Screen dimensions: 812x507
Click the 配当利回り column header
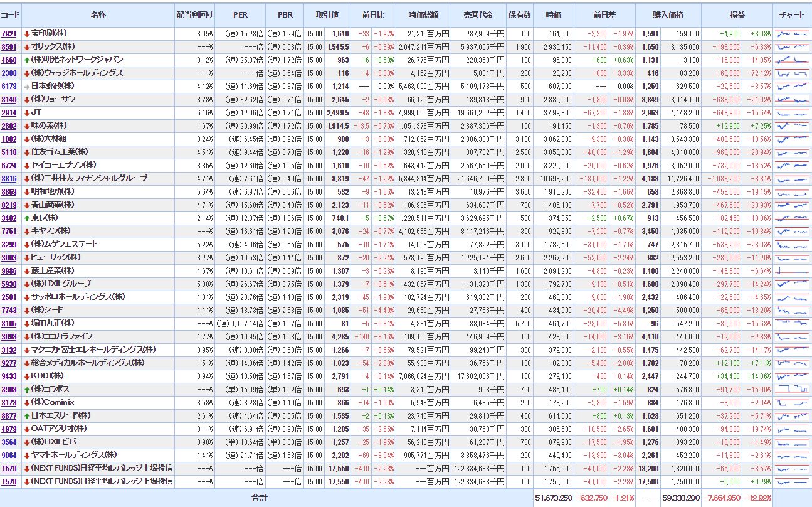194,14
